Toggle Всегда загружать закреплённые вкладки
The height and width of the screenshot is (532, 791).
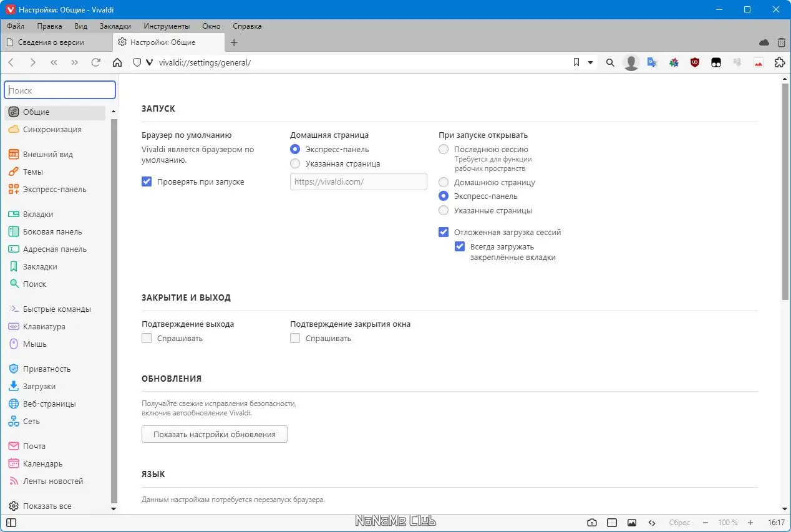tap(460, 246)
